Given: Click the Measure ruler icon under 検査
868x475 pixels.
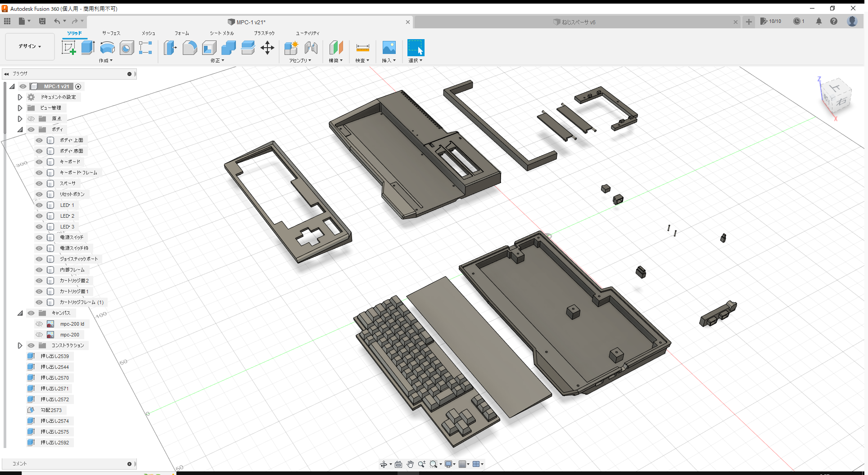Looking at the screenshot, I should click(362, 47).
